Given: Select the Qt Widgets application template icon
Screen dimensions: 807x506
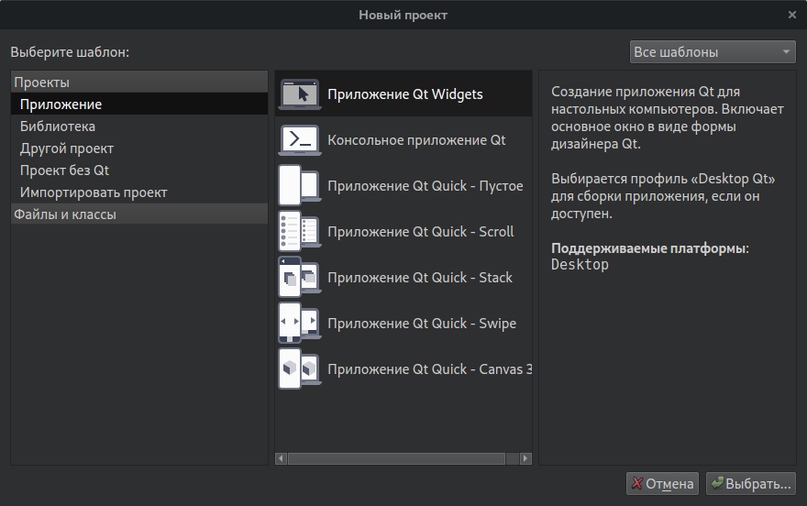Looking at the screenshot, I should click(x=300, y=94).
